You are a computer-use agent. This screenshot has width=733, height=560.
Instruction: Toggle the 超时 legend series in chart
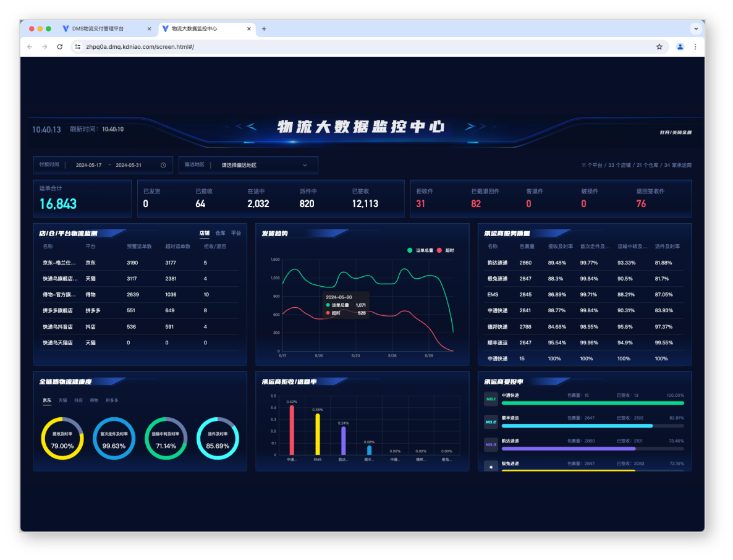point(446,250)
